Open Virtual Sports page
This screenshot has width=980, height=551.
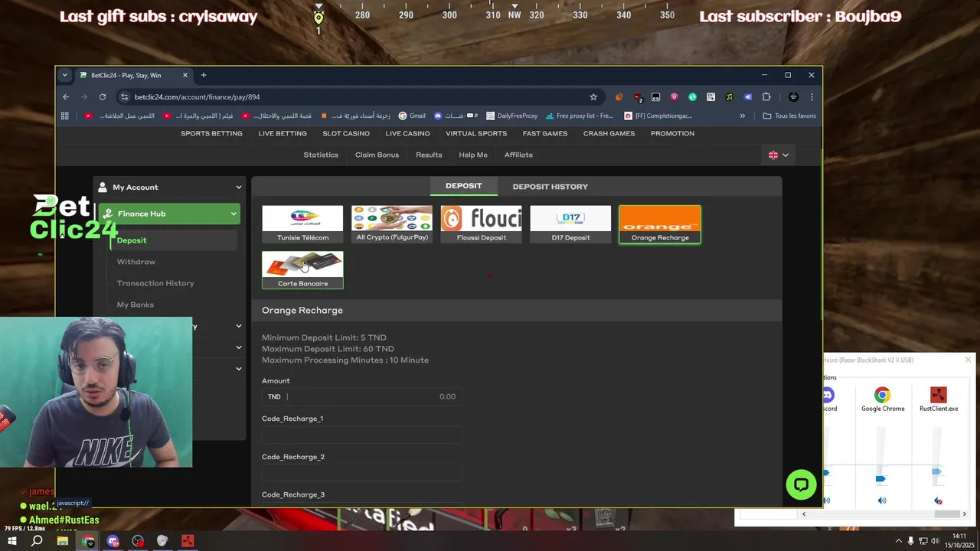point(476,133)
